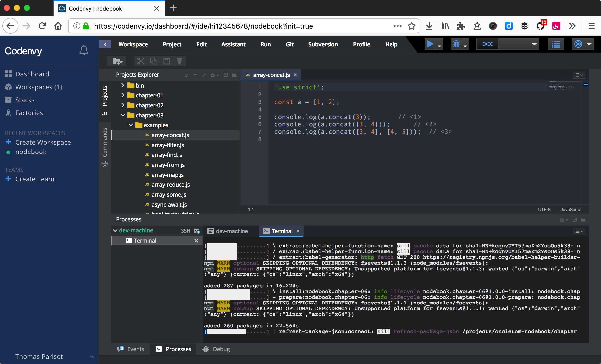This screenshot has width=601, height=364.
Task: Maximize the Processes panel
Action: coord(584,220)
